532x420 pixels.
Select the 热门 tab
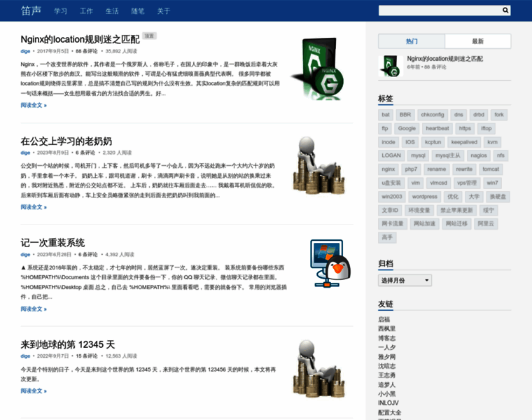coord(412,41)
